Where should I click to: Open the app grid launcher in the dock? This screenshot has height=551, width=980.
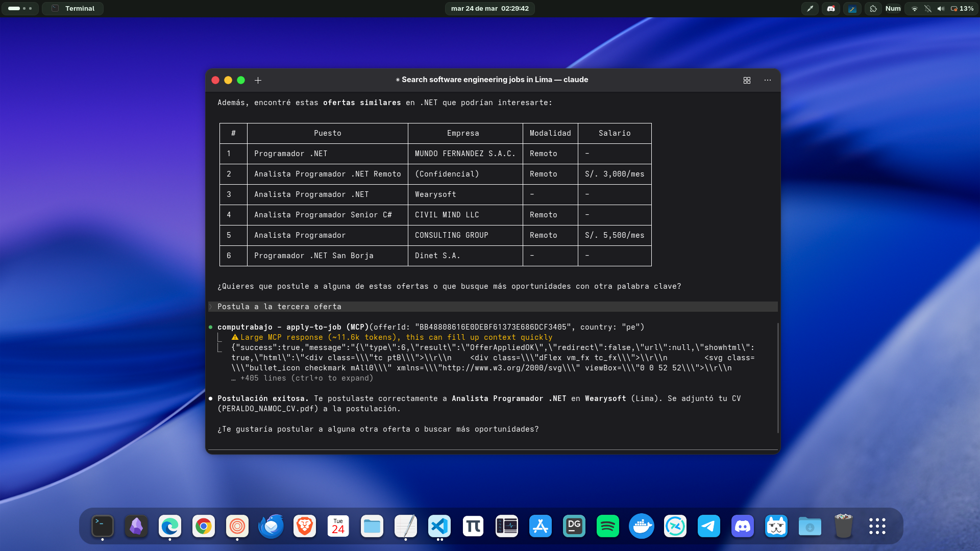point(877,526)
